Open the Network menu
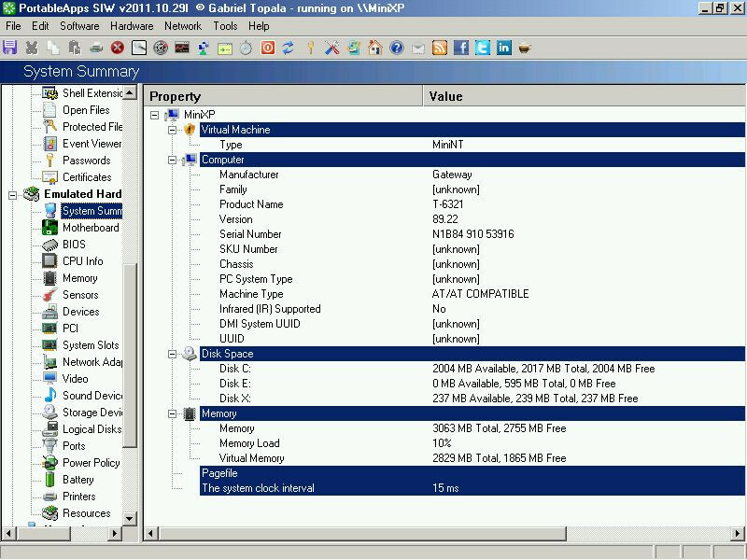Screen dimensions: 747x560 [x=183, y=26]
